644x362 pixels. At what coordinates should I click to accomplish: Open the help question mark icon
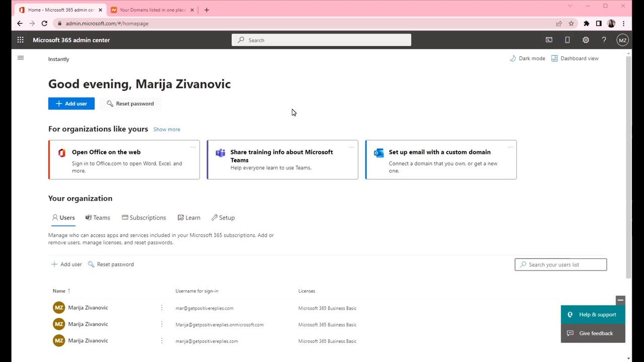[604, 40]
